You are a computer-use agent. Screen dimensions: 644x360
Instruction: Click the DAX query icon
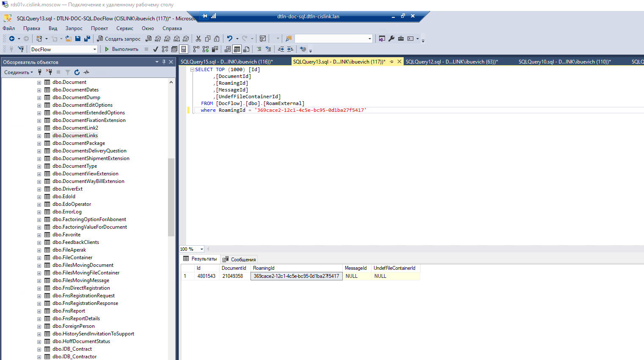pos(186,39)
